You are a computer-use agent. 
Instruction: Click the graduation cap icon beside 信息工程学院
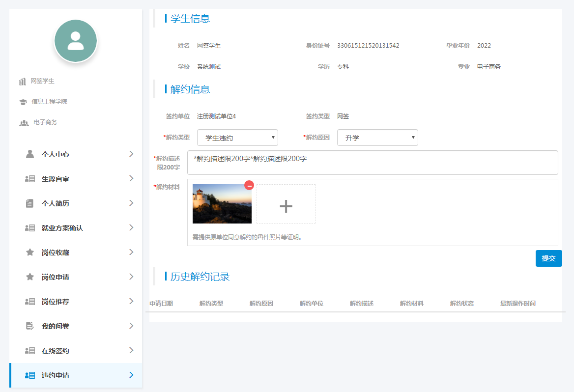coord(23,102)
